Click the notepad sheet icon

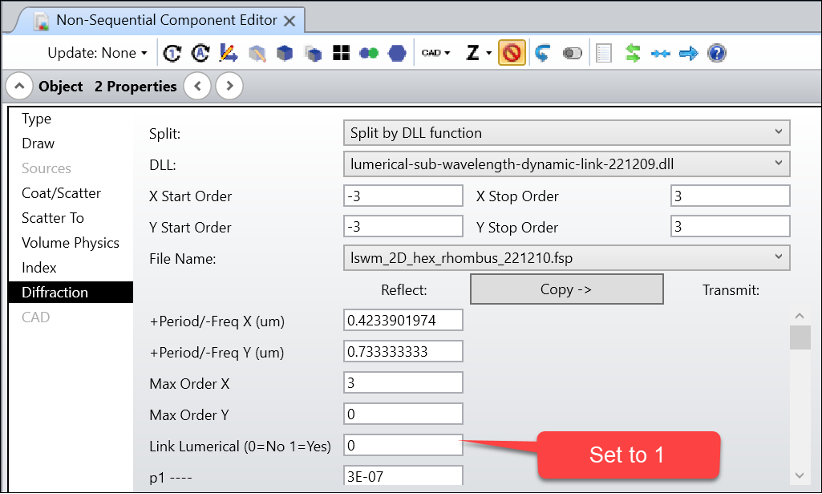pos(604,53)
